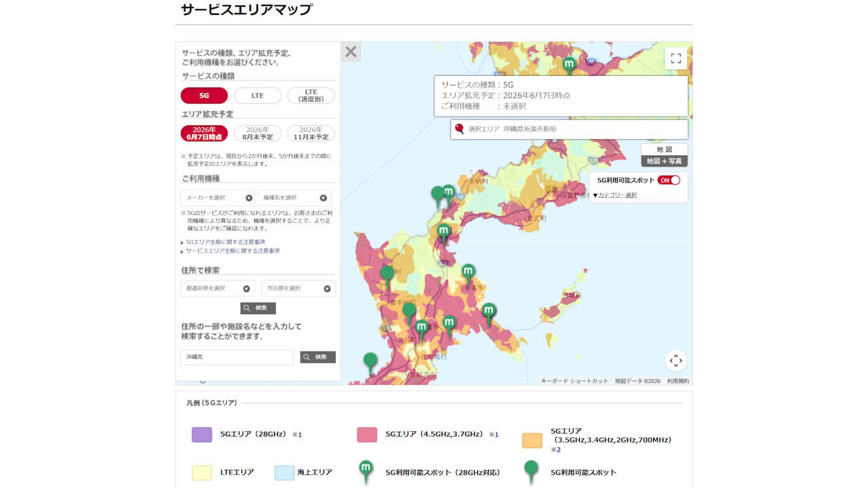The width and height of the screenshot is (868, 488).
Task: Click the m-marked pin right of 沖縄市 label
Action: pos(449,325)
